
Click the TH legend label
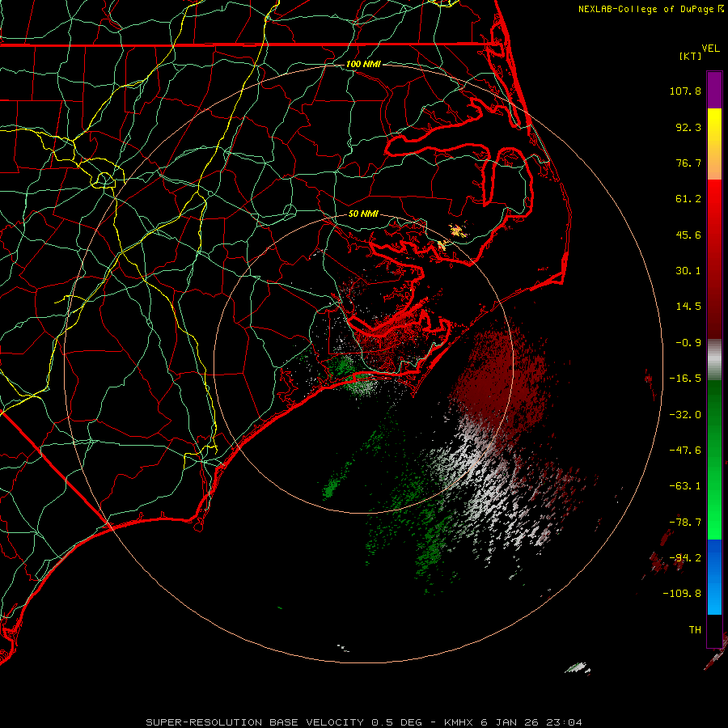point(695,630)
